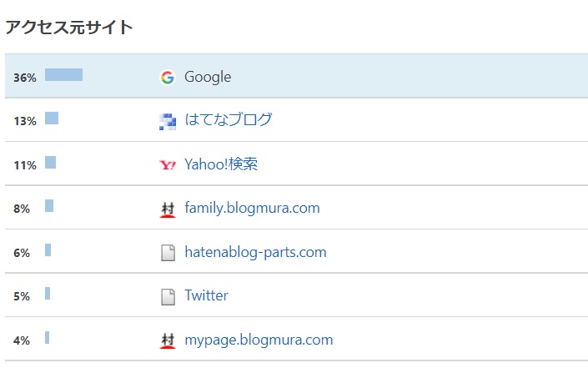Image resolution: width=588 pixels, height=368 pixels.
Task: Click the mypage.blogmura.com village icon
Action: 168,341
